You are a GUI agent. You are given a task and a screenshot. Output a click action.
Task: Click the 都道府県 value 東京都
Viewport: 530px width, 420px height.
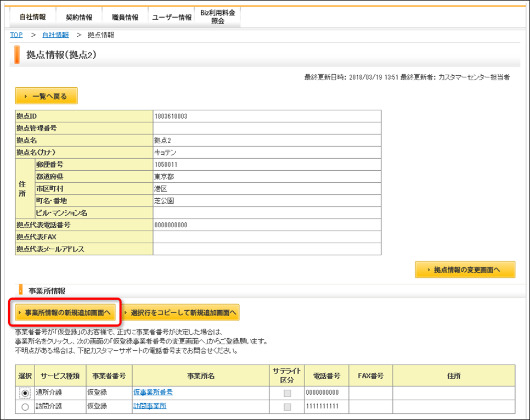(x=164, y=177)
